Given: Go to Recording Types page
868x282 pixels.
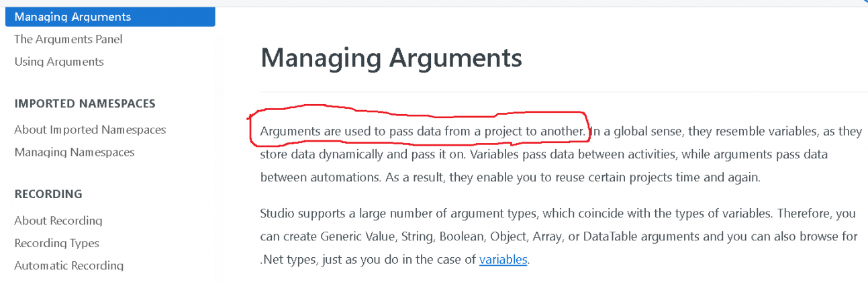Looking at the screenshot, I should [x=56, y=243].
